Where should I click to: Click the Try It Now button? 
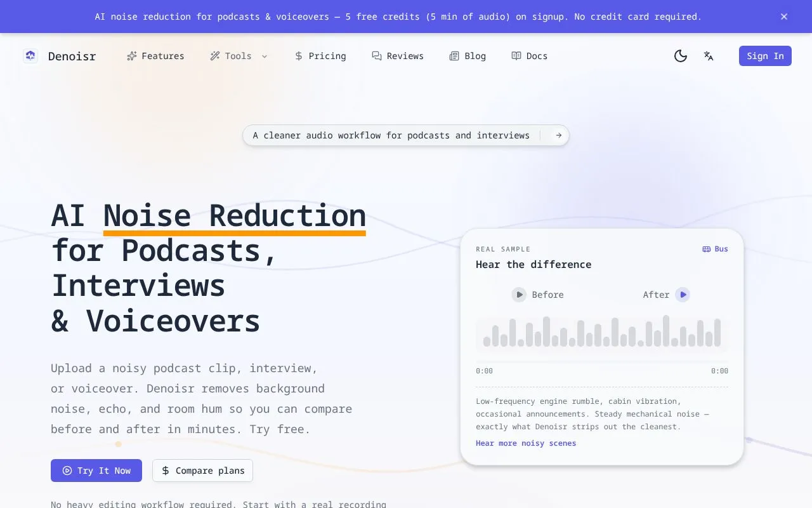(x=96, y=471)
